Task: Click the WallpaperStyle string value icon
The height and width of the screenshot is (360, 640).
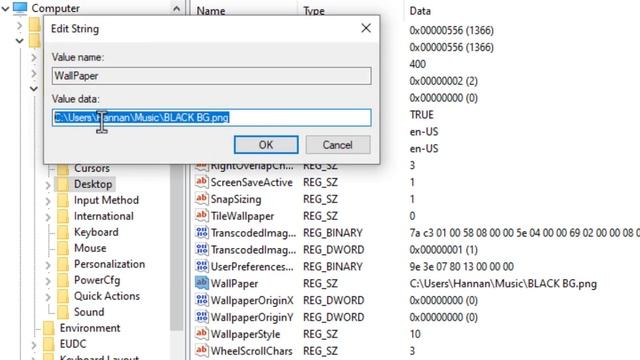Action: click(x=202, y=333)
